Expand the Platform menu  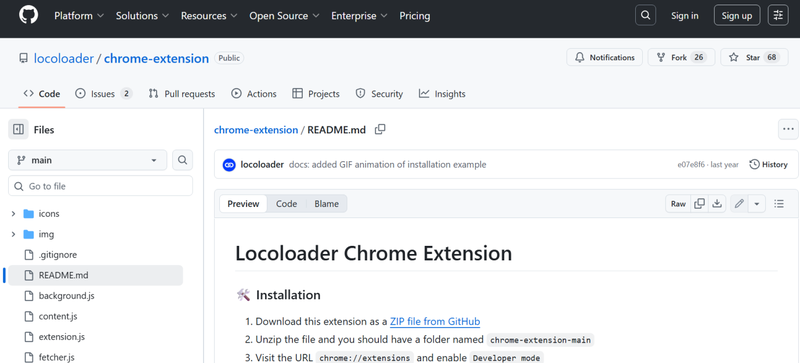79,16
